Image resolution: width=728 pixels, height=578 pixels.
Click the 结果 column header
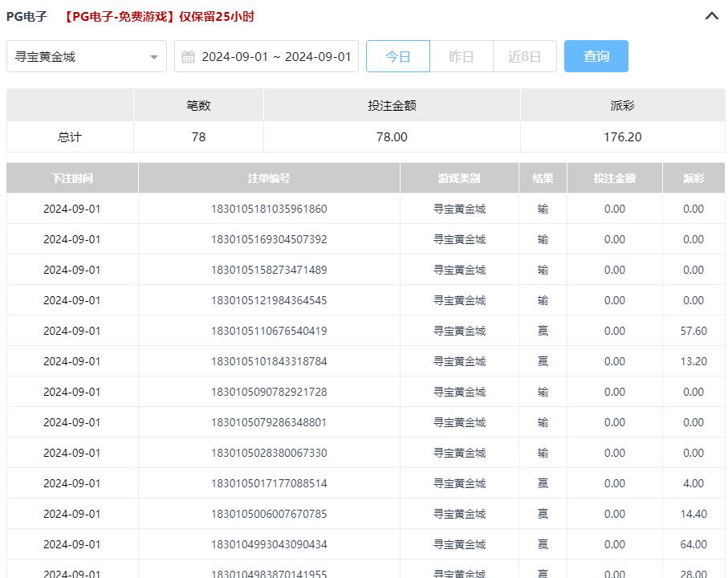(x=543, y=178)
